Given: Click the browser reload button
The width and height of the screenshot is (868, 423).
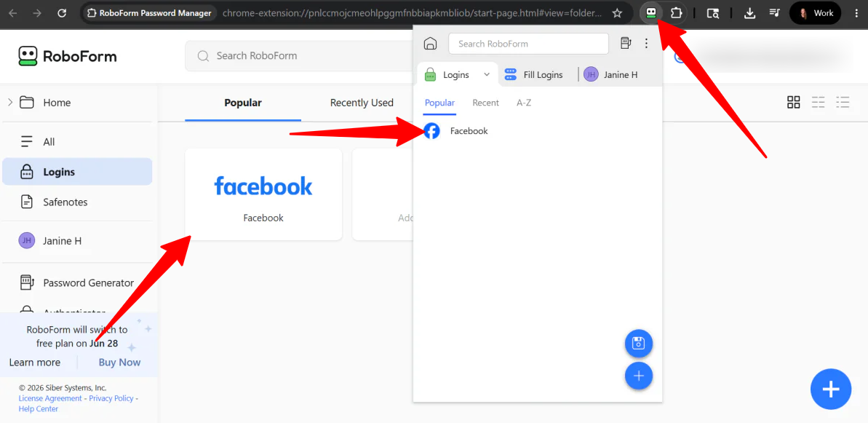Looking at the screenshot, I should point(62,12).
